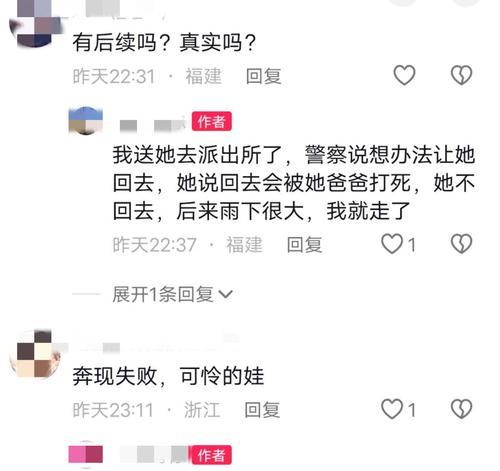
Task: Like the comment 有后续吗？真实吗？
Action: (404, 75)
